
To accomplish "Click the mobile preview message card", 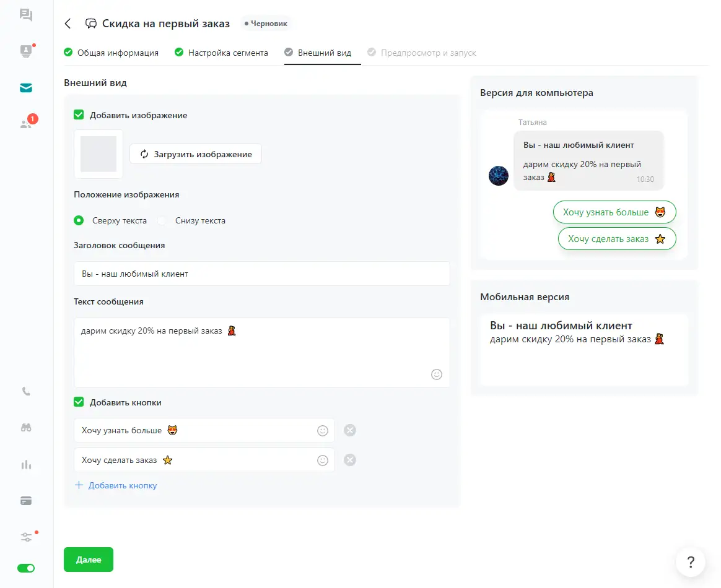I will pos(584,350).
